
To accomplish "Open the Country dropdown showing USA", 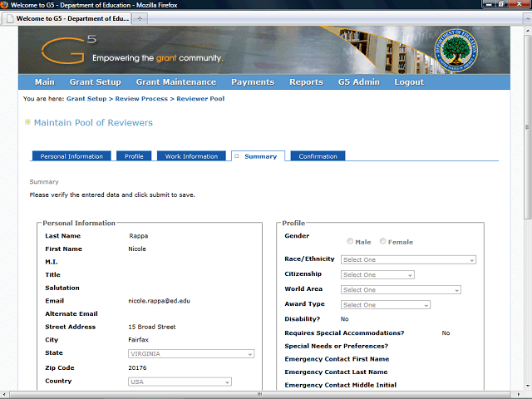I will (x=180, y=382).
